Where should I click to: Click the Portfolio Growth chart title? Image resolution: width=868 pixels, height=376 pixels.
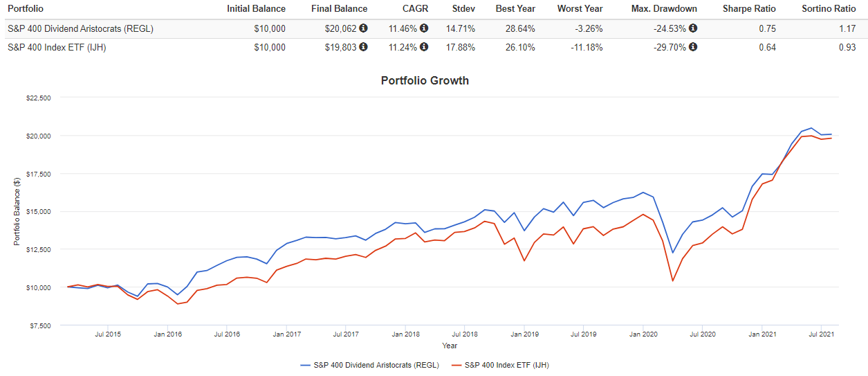(x=425, y=81)
